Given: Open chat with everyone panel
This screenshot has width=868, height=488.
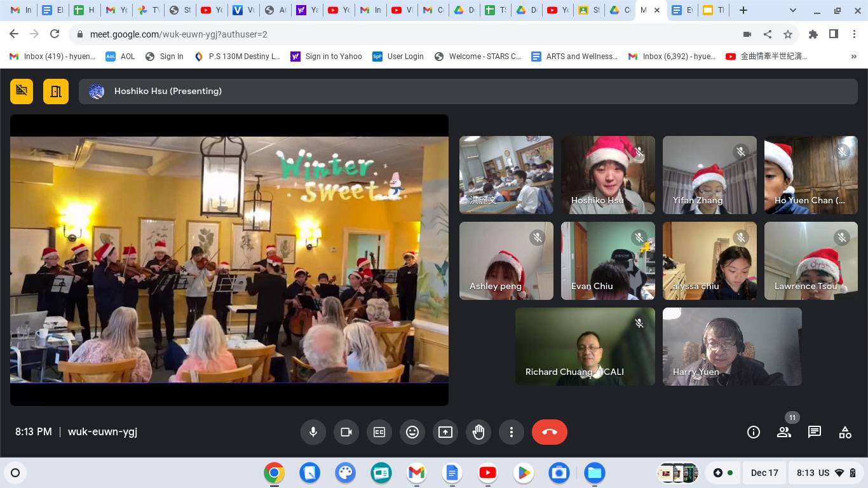Looking at the screenshot, I should click(815, 432).
